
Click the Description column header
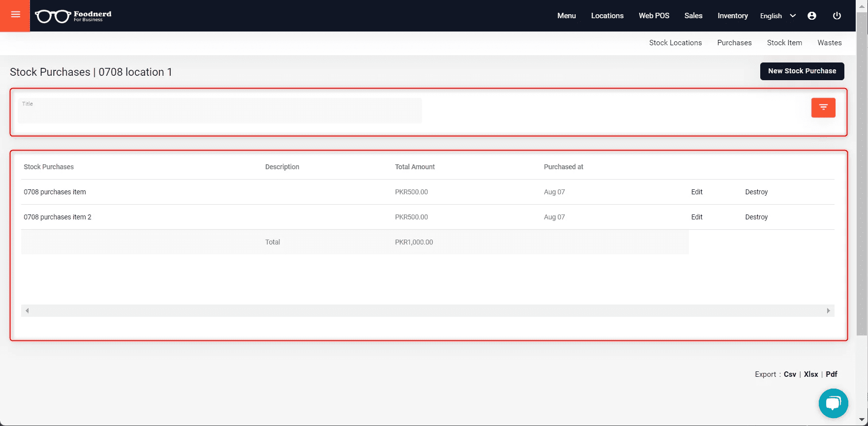(282, 167)
